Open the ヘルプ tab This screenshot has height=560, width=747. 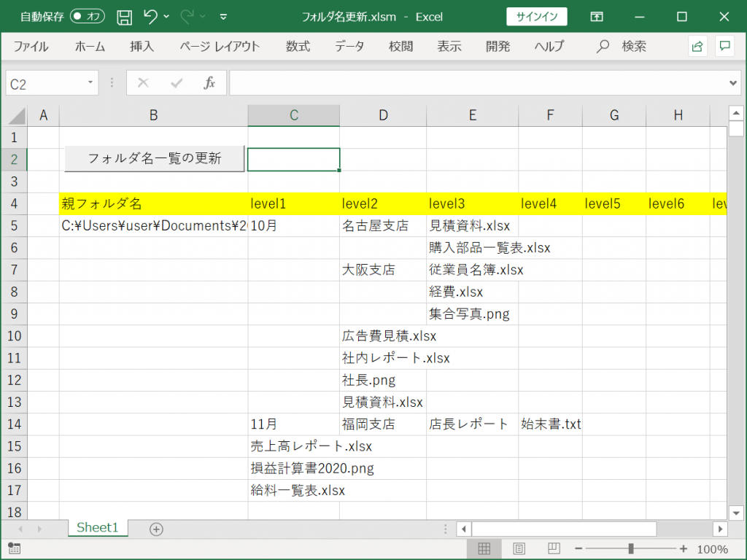click(x=549, y=46)
